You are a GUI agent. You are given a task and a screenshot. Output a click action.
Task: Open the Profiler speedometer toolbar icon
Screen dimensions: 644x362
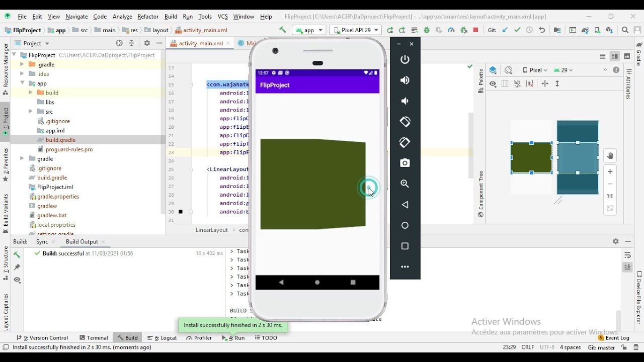pos(451,30)
